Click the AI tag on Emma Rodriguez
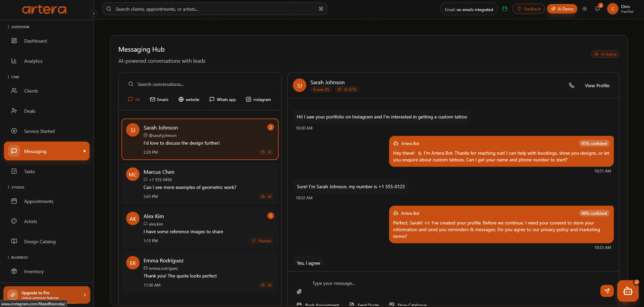644x307 pixels. [x=266, y=285]
